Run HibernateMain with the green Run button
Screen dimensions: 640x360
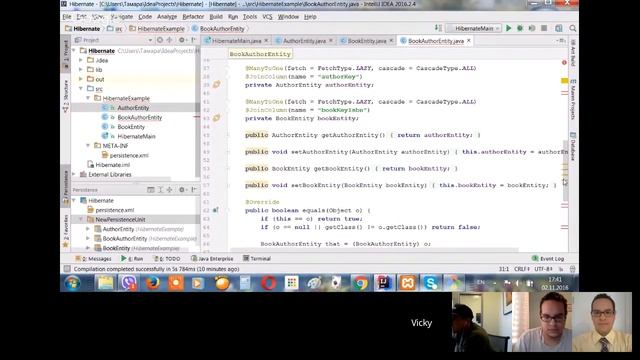coord(509,28)
